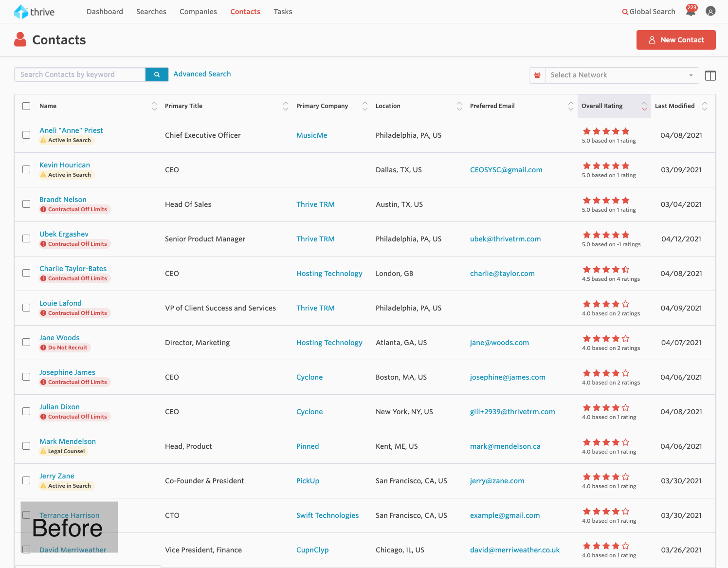Sort by Primary Title column arrows

point(286,106)
